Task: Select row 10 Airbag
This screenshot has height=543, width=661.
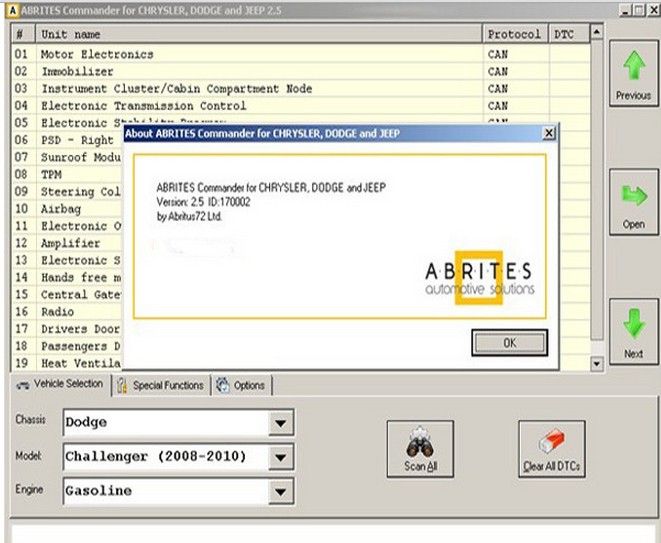Action: tap(67, 209)
